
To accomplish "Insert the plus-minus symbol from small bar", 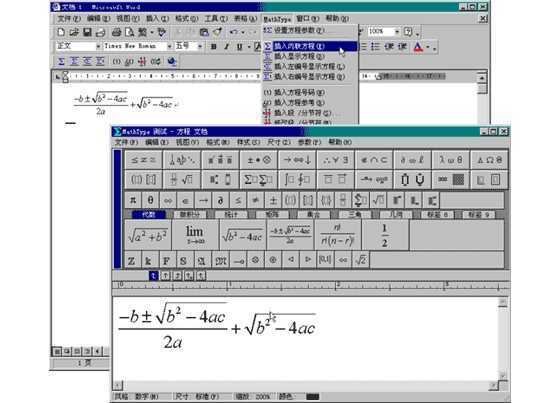I will [x=273, y=200].
